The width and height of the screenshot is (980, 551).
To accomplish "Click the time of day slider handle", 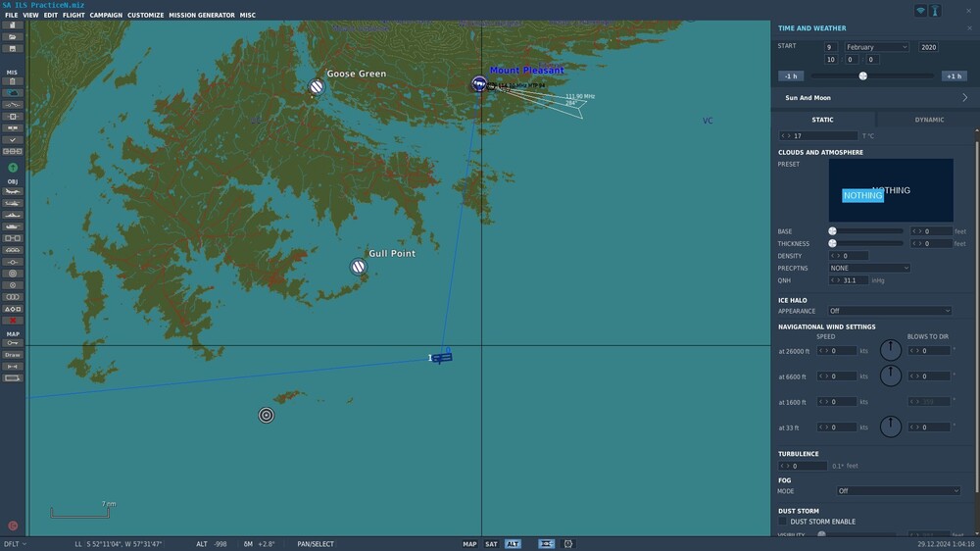I will (863, 76).
